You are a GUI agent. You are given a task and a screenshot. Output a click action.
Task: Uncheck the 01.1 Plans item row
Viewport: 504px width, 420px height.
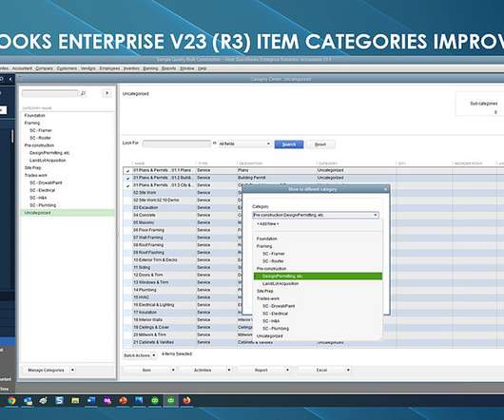[127, 170]
